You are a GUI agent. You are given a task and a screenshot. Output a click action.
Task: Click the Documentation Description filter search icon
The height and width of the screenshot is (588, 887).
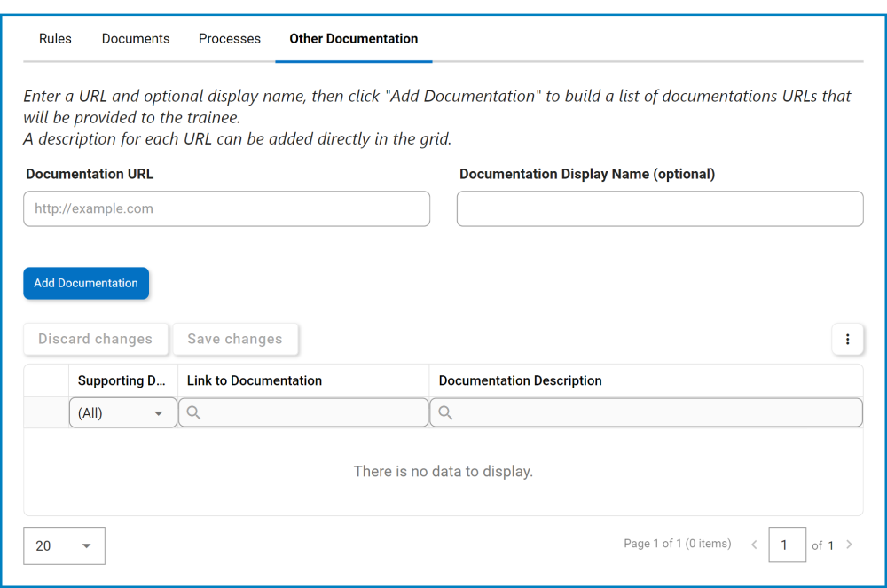click(x=445, y=412)
